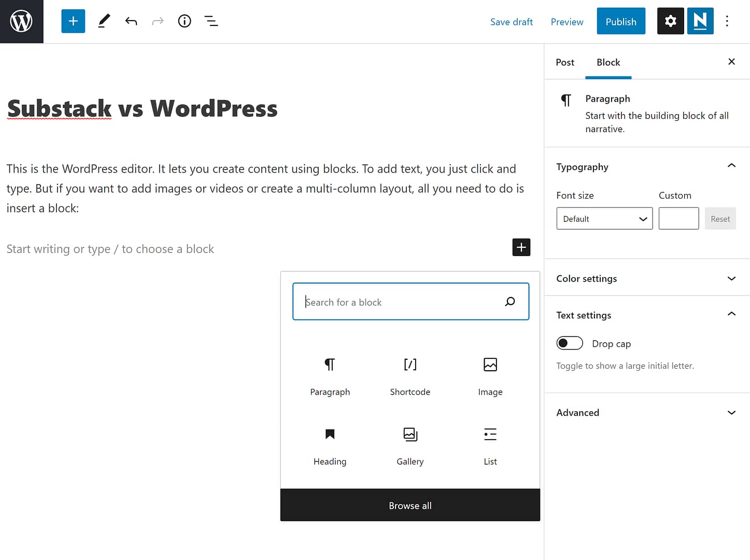The image size is (750, 560).
Task: Insert an Image block
Action: (x=490, y=377)
